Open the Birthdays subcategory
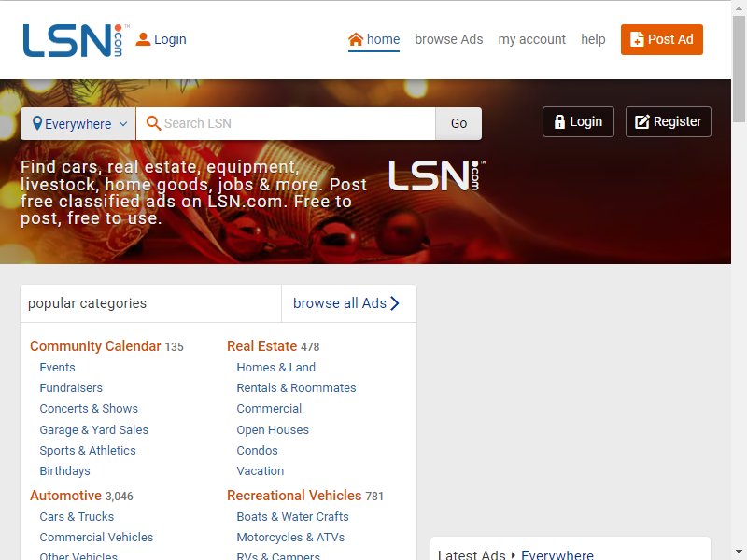The height and width of the screenshot is (560, 747). click(64, 471)
